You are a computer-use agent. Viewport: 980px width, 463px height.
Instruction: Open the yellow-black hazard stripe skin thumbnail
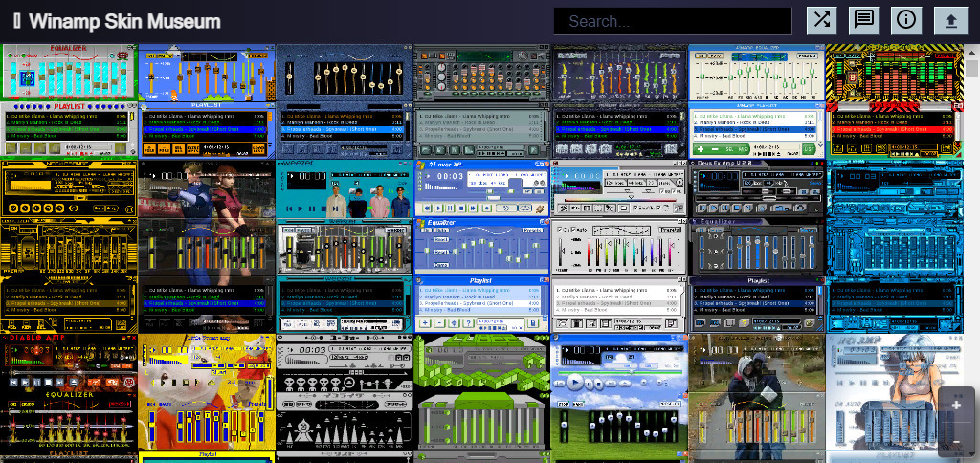click(x=895, y=101)
